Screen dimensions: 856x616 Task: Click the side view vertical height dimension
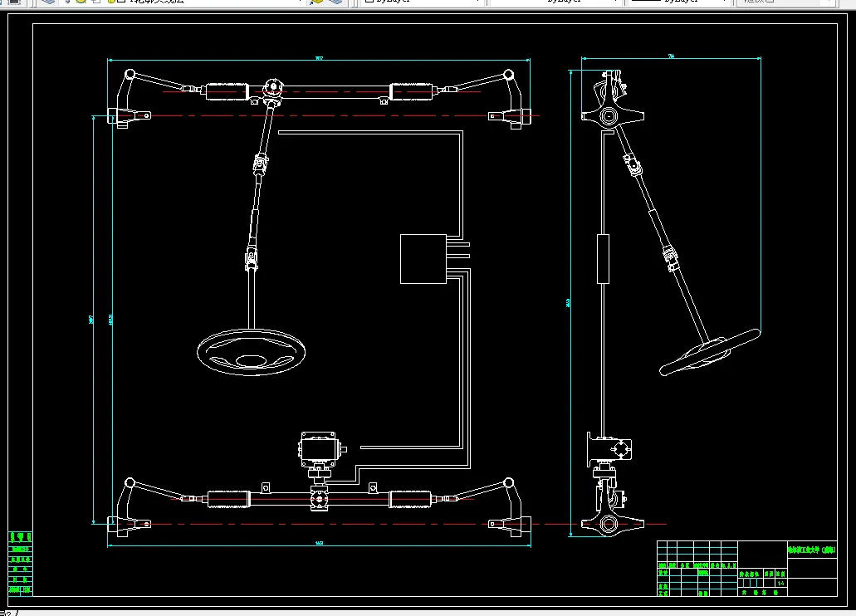tap(568, 303)
